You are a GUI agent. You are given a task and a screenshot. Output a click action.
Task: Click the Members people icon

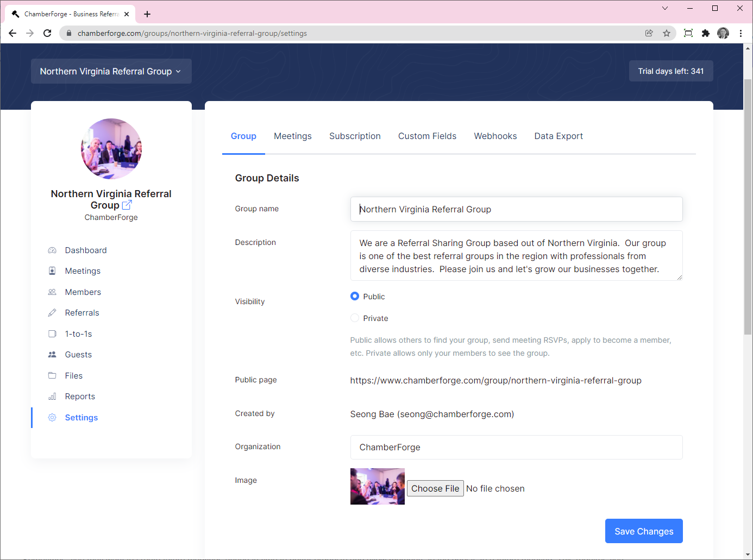[52, 292]
